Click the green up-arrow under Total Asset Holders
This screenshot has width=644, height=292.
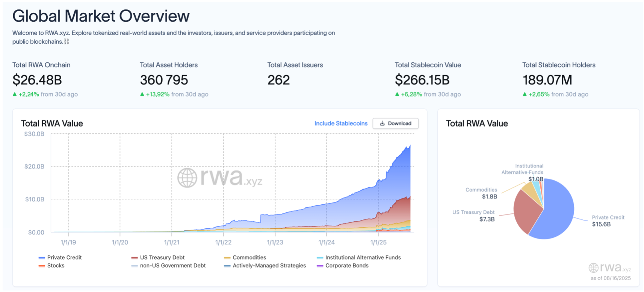(x=142, y=94)
